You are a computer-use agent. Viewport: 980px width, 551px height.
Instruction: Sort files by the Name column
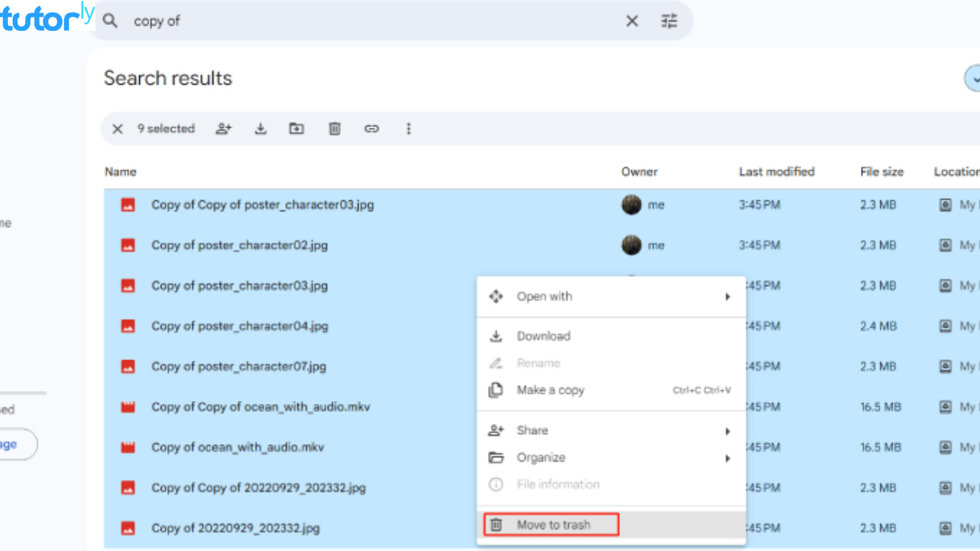pos(120,171)
